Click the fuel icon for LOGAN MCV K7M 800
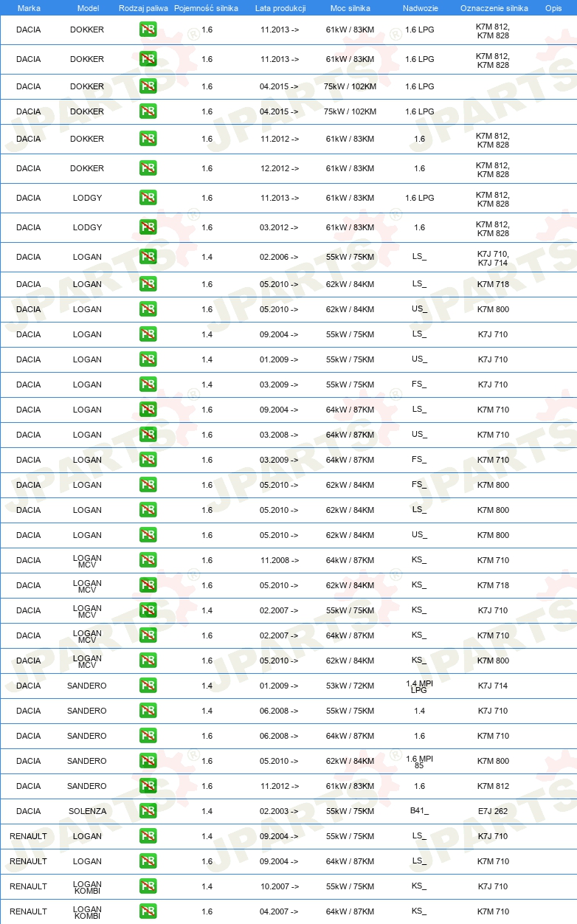 point(148,661)
